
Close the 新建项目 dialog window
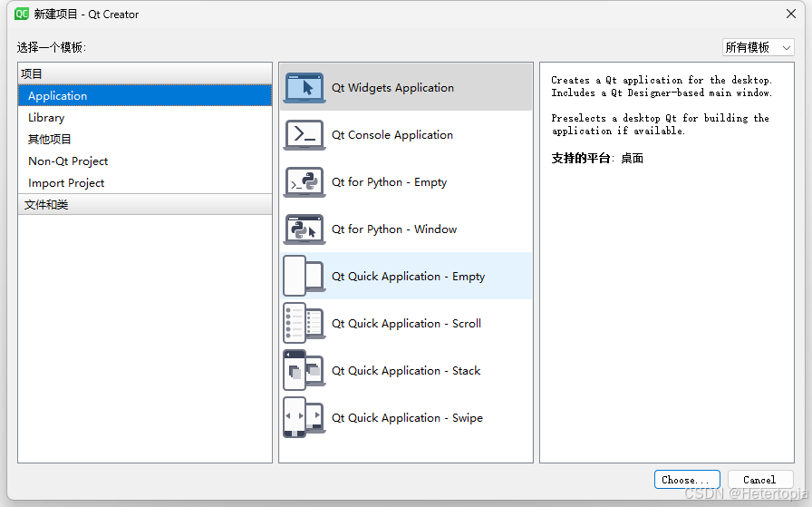point(791,14)
